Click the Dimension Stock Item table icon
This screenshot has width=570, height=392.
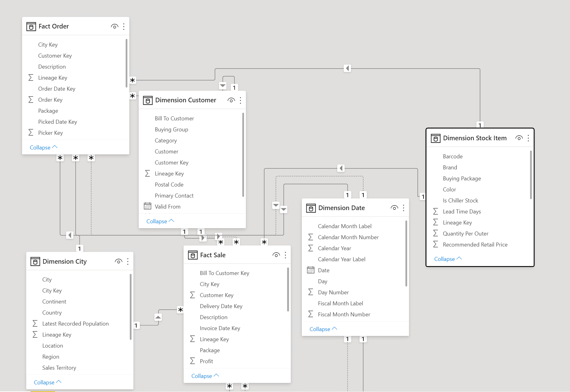pos(435,138)
